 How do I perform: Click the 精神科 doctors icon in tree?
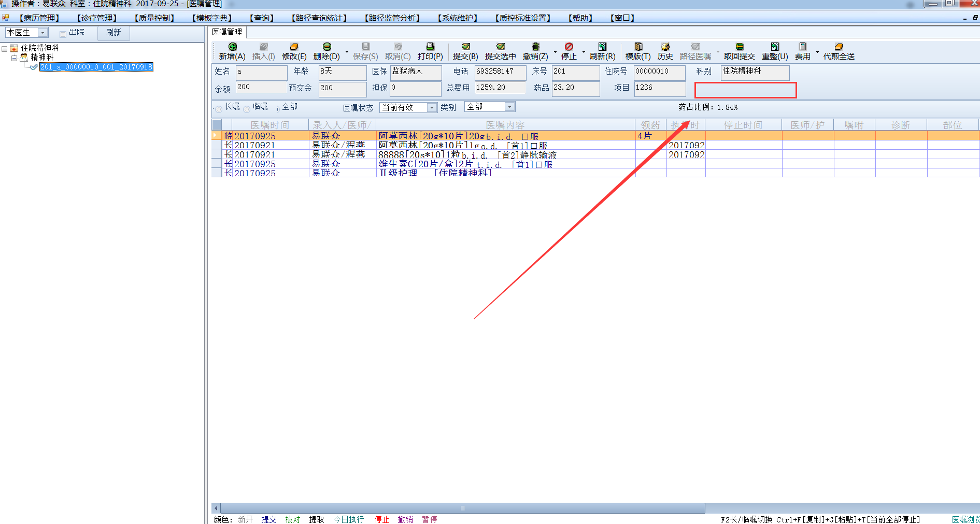[x=24, y=58]
